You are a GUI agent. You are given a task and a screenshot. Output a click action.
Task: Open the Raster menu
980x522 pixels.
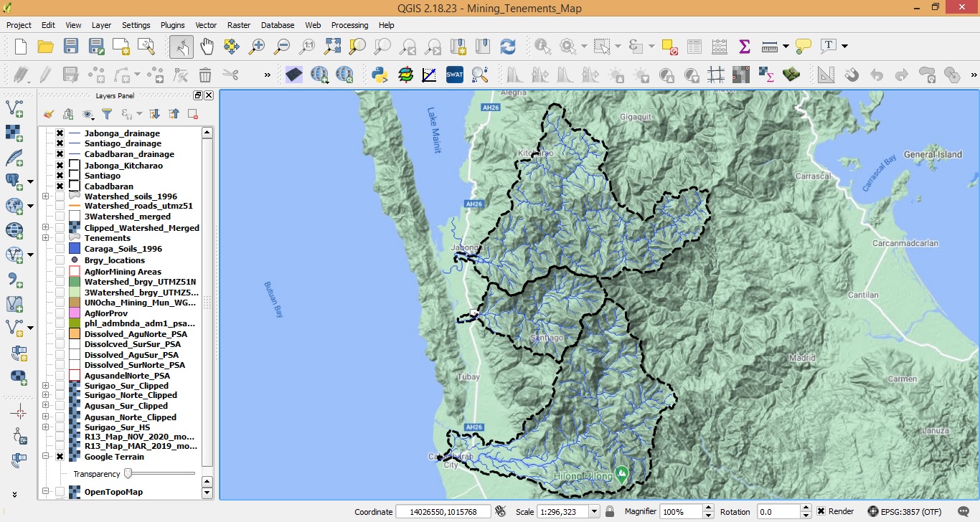point(238,25)
